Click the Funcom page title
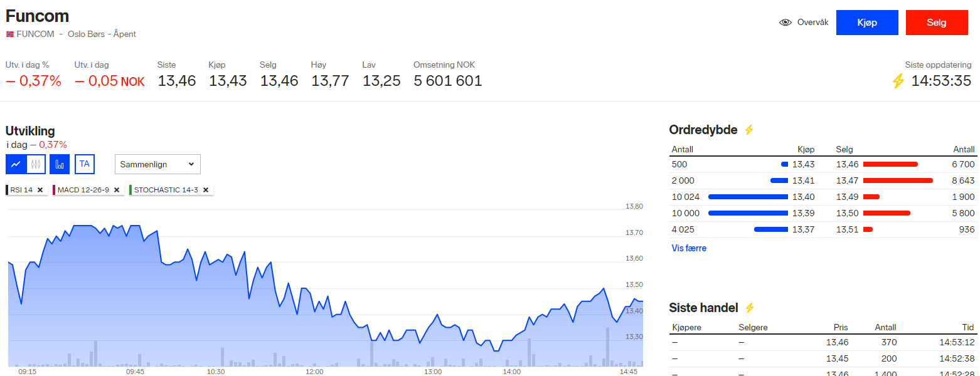Viewport: 980px width, 376px height. 37,16
